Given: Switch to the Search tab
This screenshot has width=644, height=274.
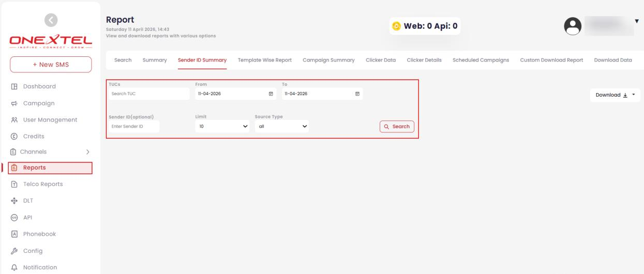Looking at the screenshot, I should [123, 60].
